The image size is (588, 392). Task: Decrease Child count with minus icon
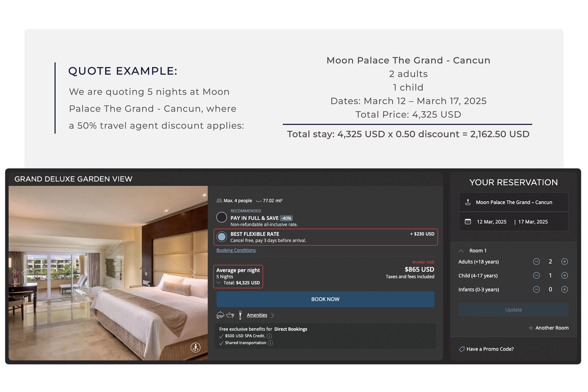point(536,275)
